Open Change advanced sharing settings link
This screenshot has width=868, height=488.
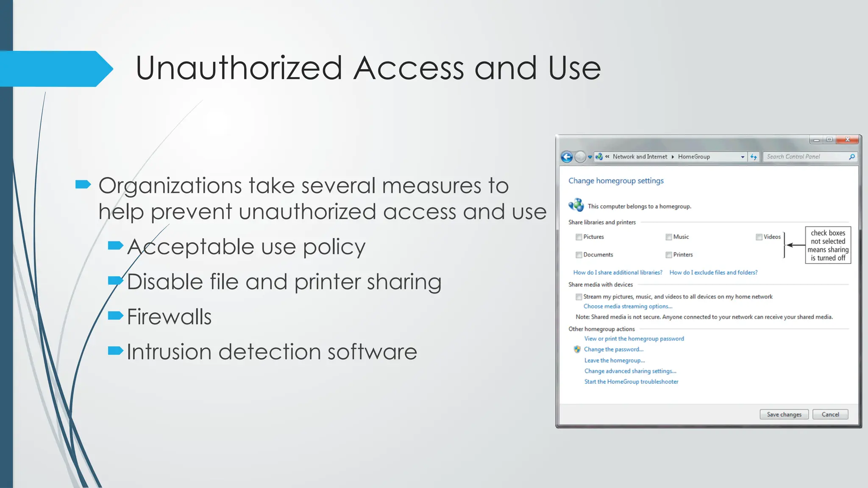pyautogui.click(x=630, y=371)
